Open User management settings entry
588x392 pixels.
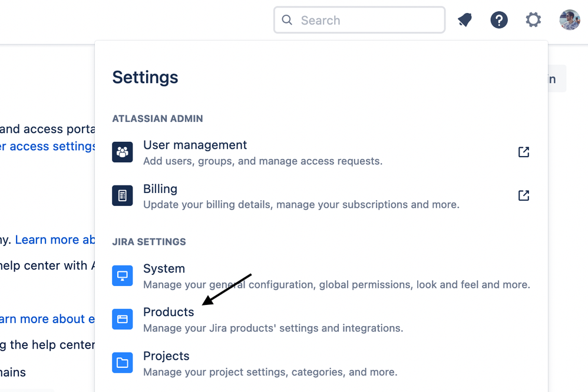tap(321, 152)
